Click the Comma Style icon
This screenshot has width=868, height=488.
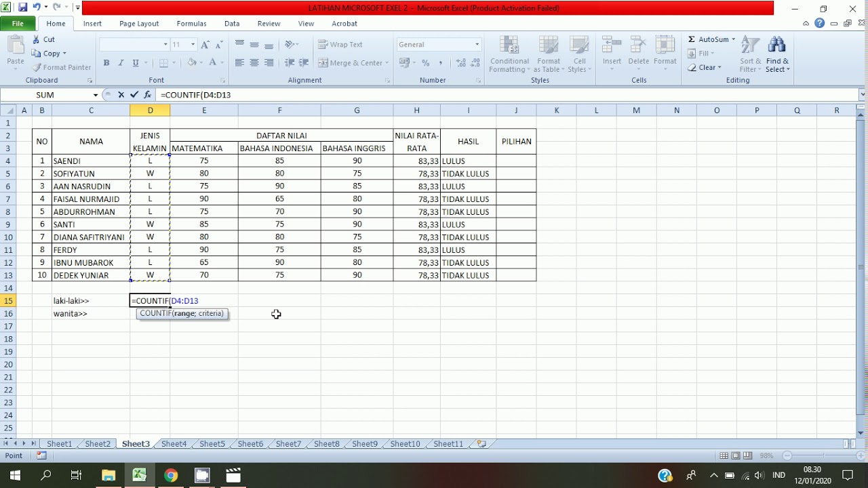[x=441, y=62]
